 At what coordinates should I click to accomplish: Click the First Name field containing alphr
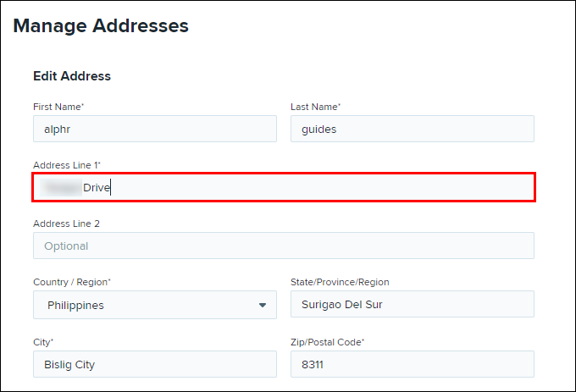(x=154, y=129)
